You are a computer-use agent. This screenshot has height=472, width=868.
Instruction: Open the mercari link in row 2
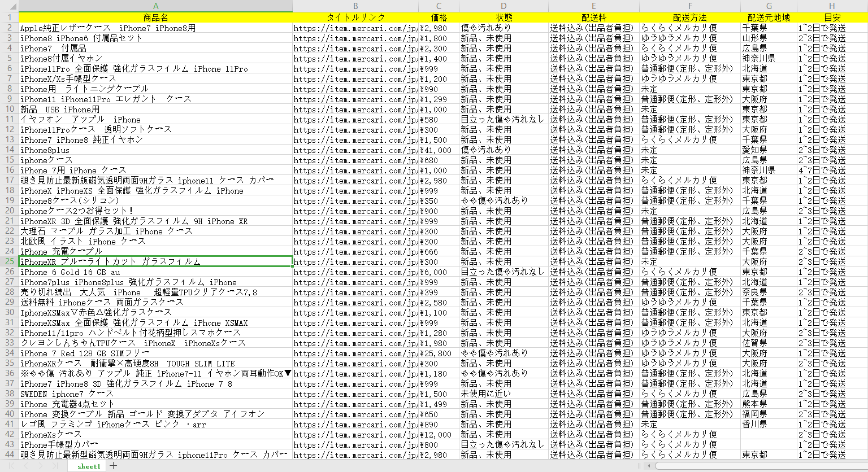[x=355, y=28]
